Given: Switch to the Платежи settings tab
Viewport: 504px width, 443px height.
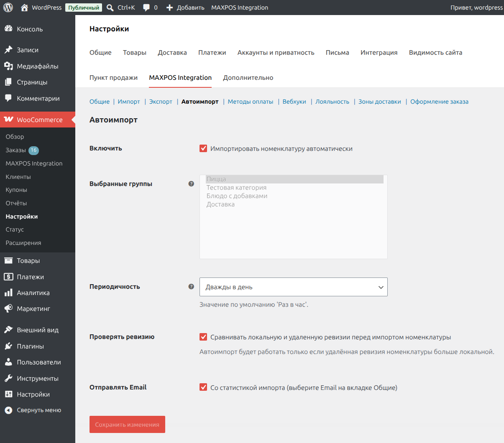Looking at the screenshot, I should (212, 53).
